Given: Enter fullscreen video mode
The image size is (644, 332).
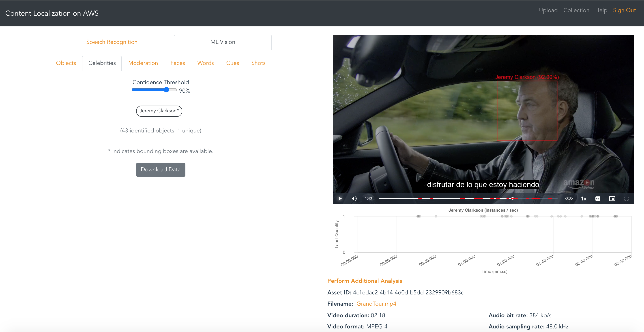Looking at the screenshot, I should coord(626,199).
